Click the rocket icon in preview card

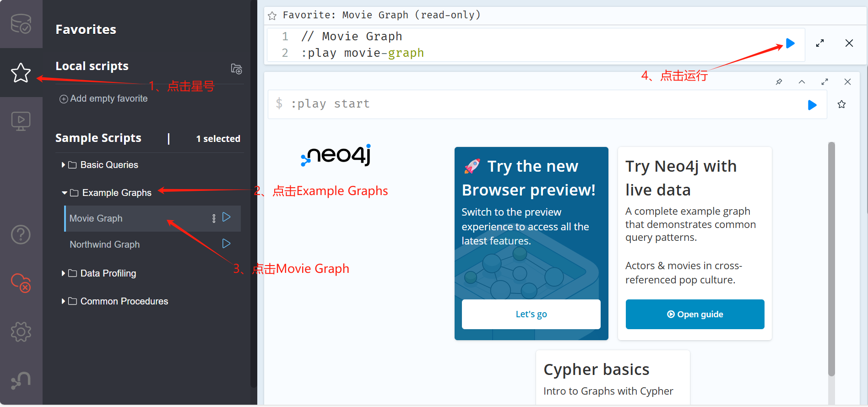[472, 166]
